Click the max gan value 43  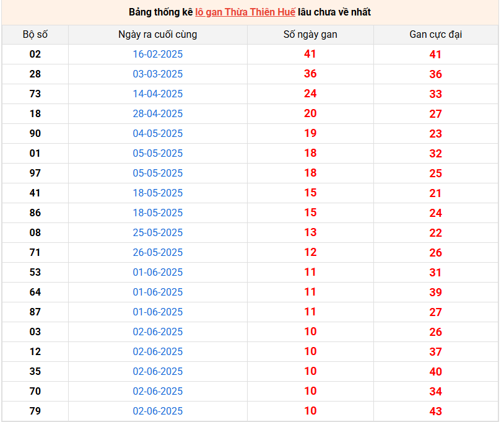(x=435, y=411)
